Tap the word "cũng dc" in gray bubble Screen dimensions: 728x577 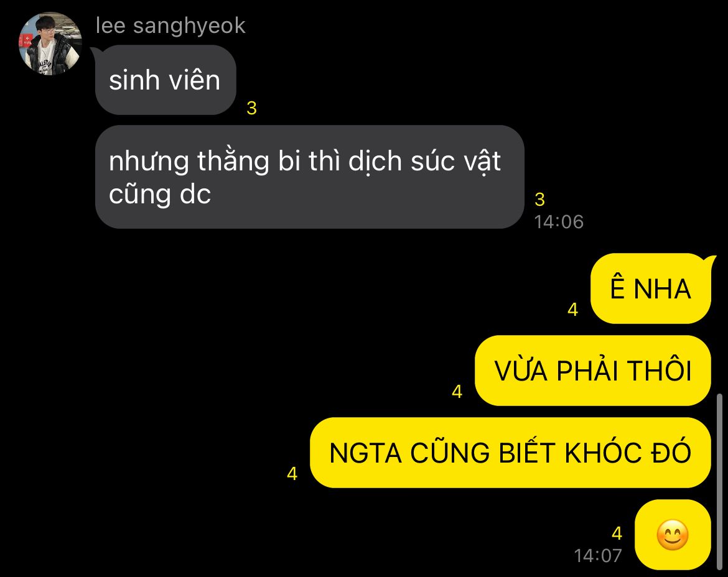(160, 194)
